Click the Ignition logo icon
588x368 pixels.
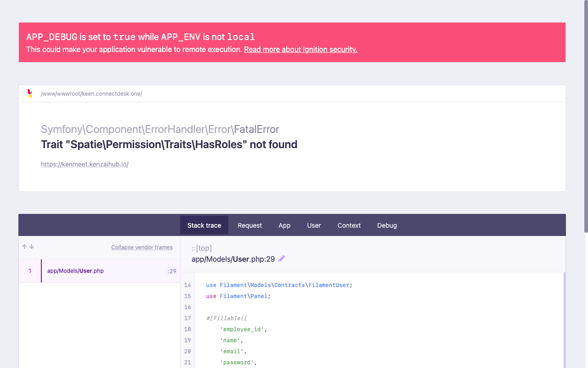click(x=30, y=93)
